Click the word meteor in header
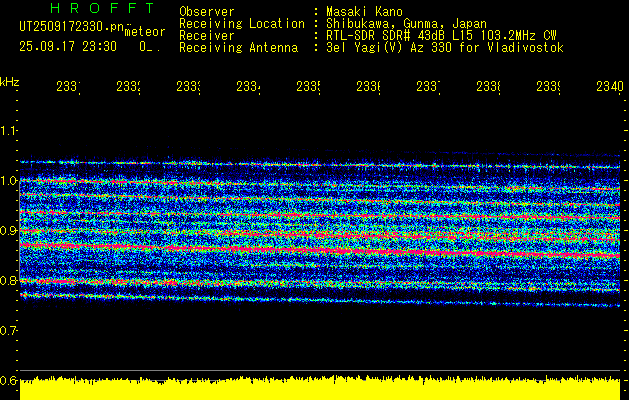629x400 pixels. click(145, 32)
